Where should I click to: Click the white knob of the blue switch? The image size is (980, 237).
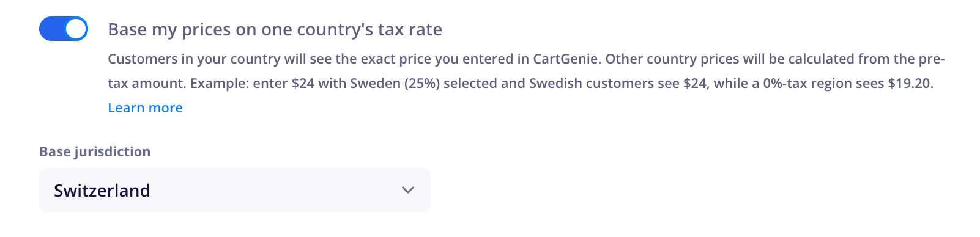pyautogui.click(x=76, y=29)
